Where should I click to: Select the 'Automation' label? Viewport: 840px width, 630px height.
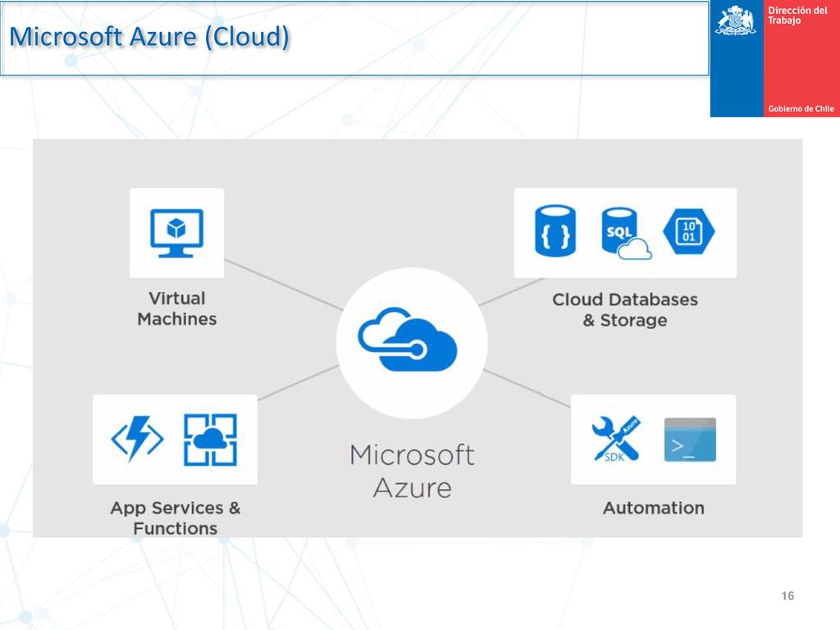click(x=654, y=508)
